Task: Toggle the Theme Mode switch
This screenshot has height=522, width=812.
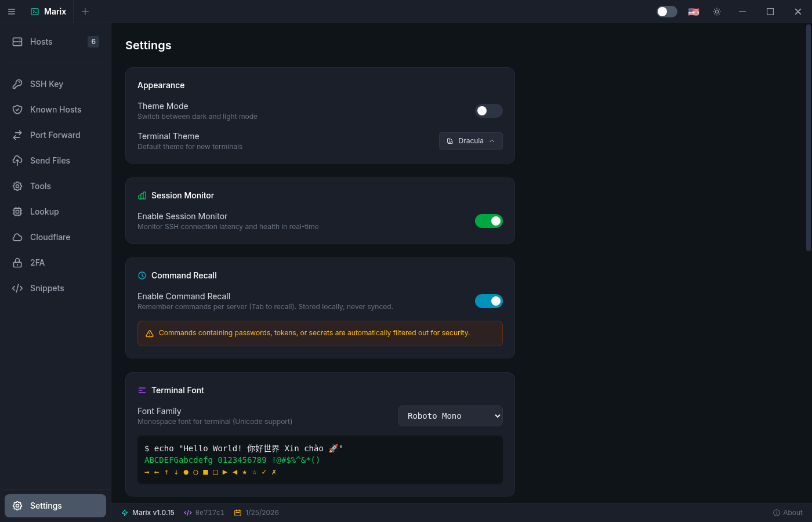Action: [x=488, y=110]
